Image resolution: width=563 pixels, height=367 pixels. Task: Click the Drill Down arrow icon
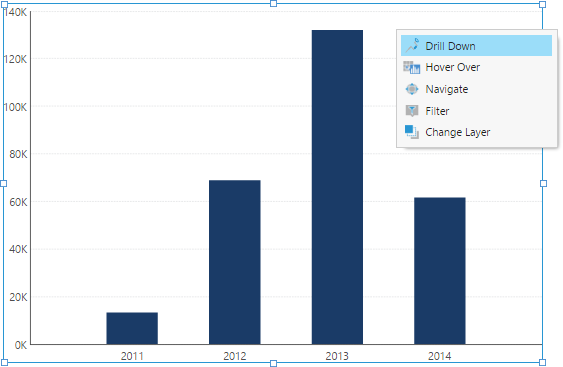[x=412, y=46]
